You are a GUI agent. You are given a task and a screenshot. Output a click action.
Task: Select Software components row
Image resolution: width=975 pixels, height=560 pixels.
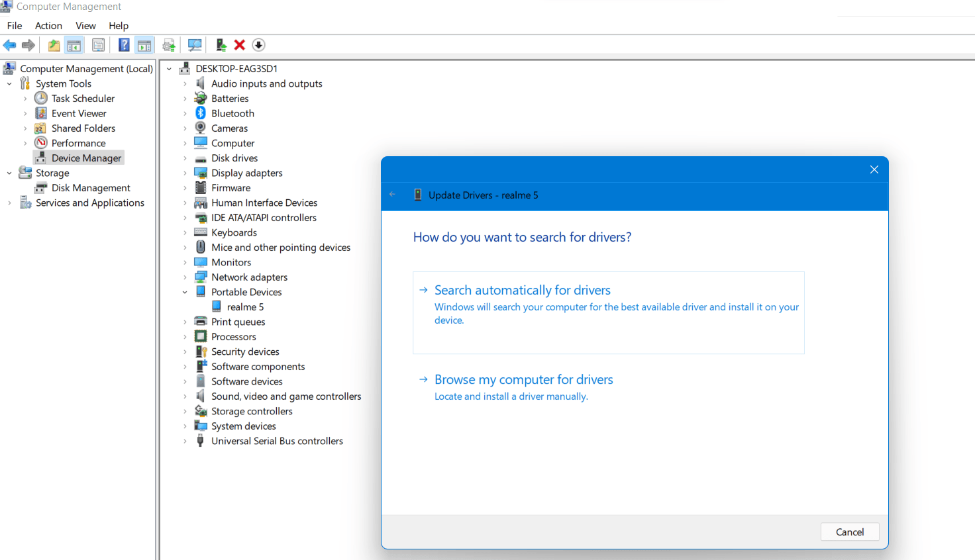click(258, 367)
